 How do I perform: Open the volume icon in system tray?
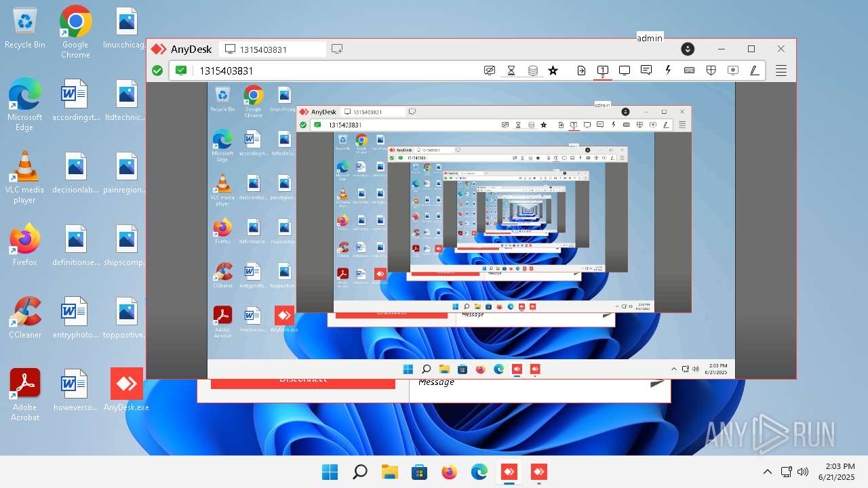803,472
